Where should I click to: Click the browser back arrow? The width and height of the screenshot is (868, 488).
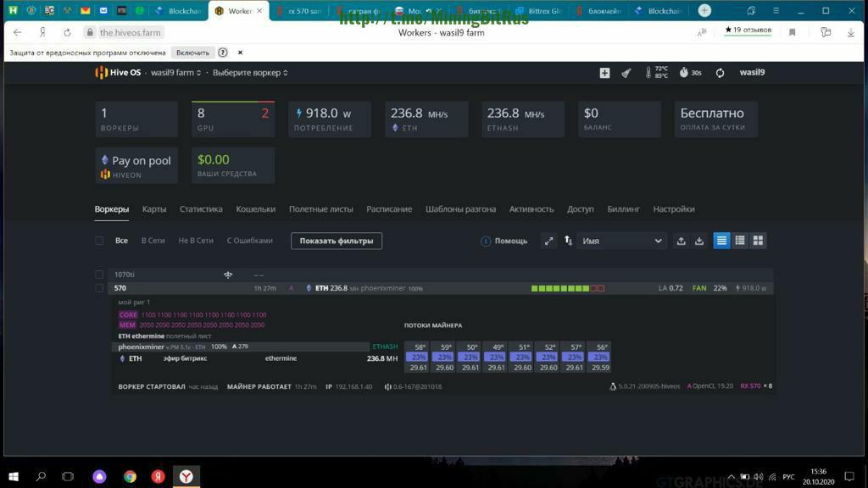coord(17,33)
